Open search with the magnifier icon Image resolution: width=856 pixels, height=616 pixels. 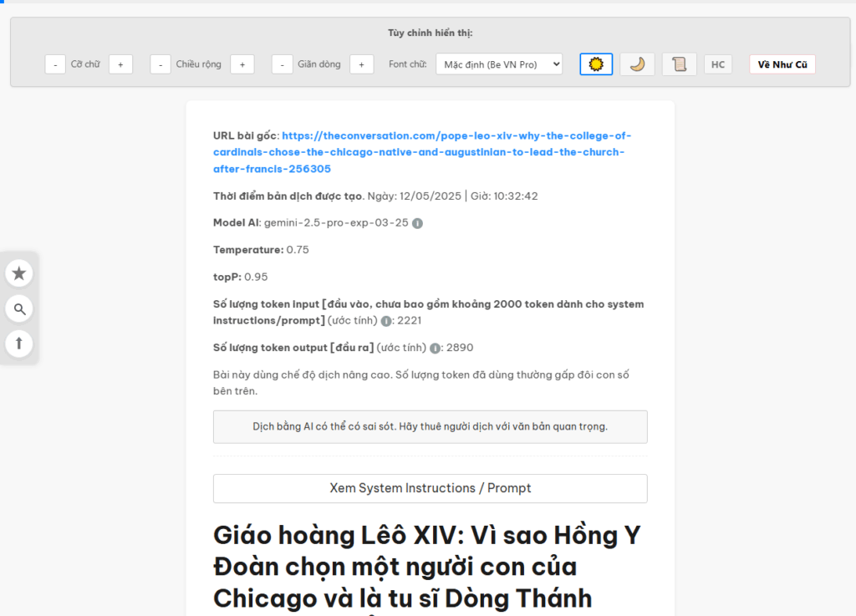pos(19,309)
